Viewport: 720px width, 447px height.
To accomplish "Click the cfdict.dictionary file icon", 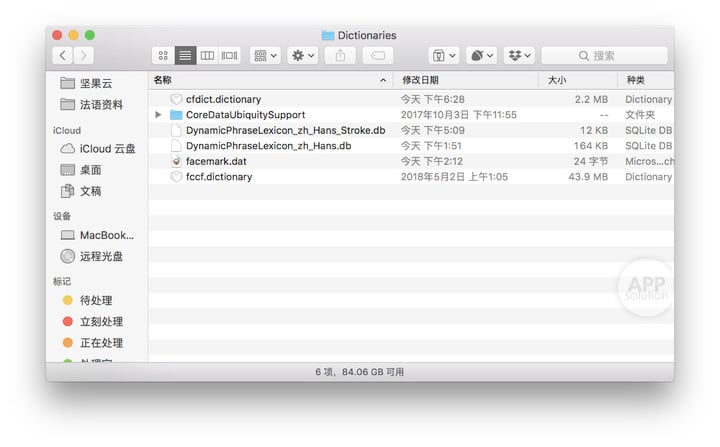I will (176, 99).
